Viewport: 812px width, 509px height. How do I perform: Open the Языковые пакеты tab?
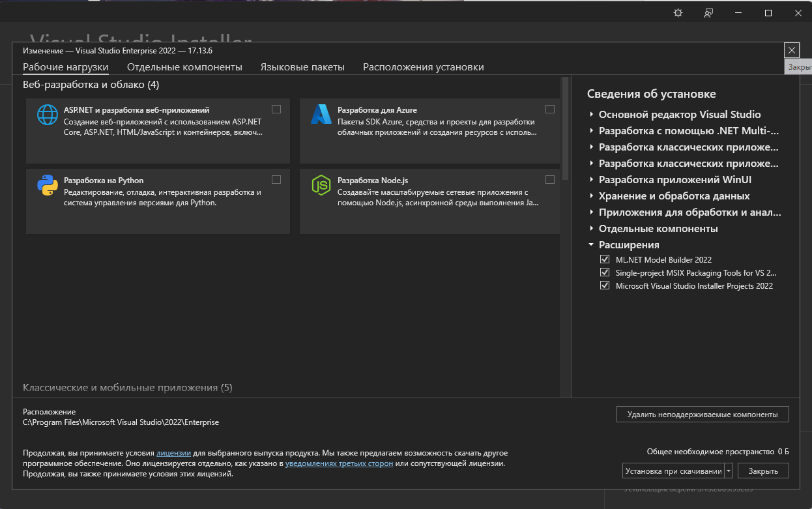302,67
